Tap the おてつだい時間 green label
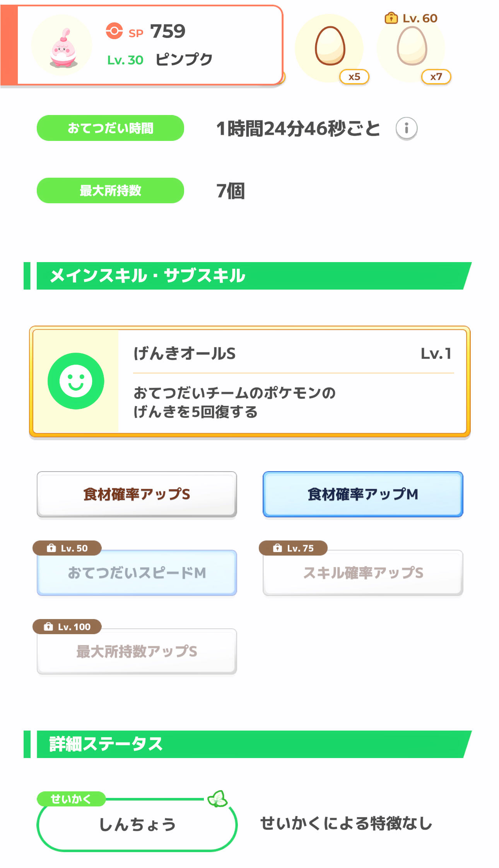 point(110,128)
